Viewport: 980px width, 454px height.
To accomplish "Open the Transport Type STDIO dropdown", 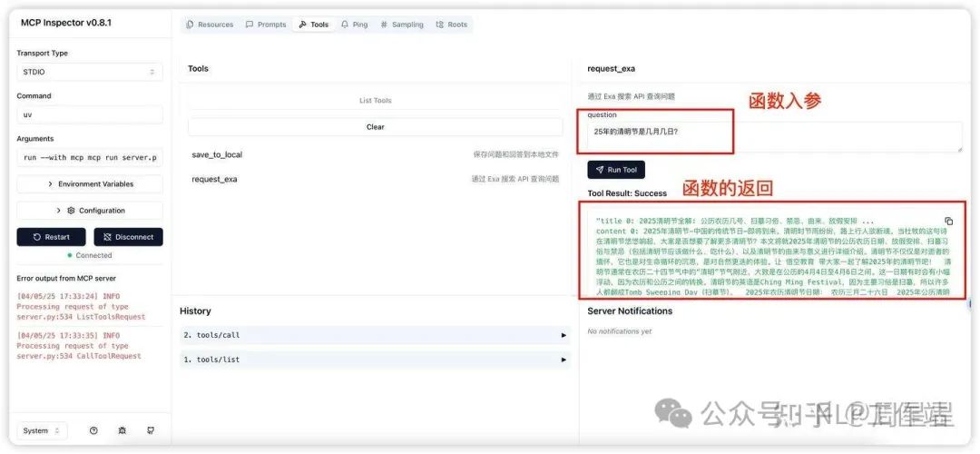I will [x=89, y=72].
